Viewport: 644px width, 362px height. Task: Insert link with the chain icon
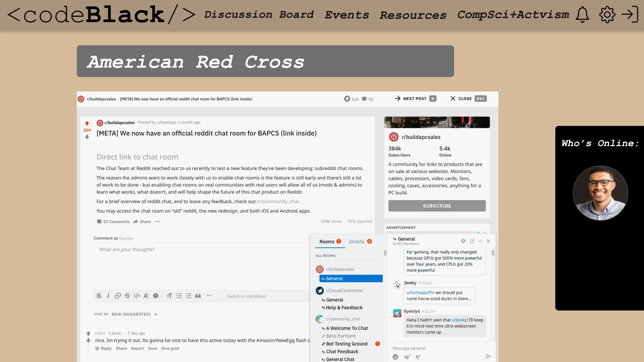[x=118, y=296]
